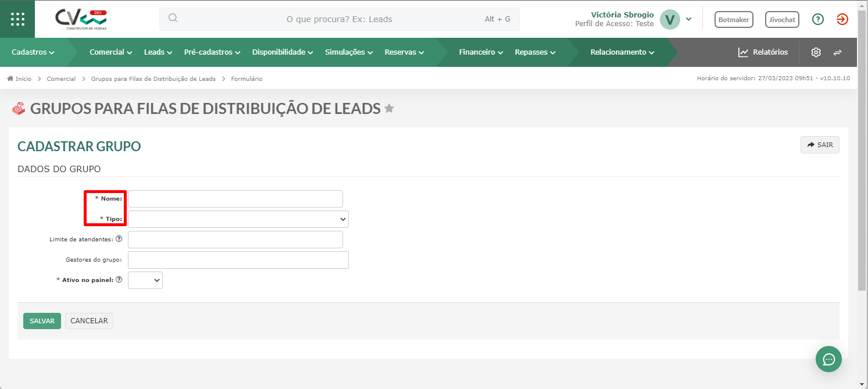Expand the Cadastros menu

coord(33,52)
